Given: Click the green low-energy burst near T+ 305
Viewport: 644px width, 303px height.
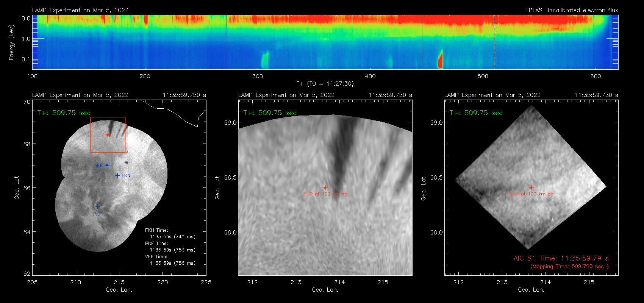Looking at the screenshot, I should pyautogui.click(x=265, y=60).
